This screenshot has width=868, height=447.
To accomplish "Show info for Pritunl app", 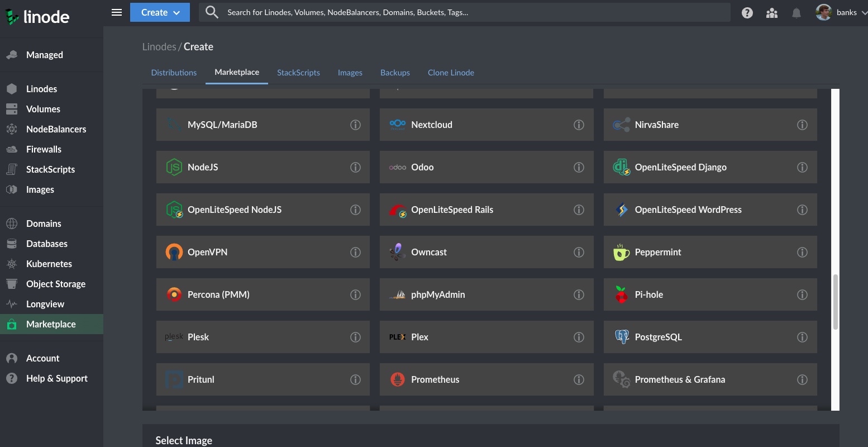I will tap(355, 379).
